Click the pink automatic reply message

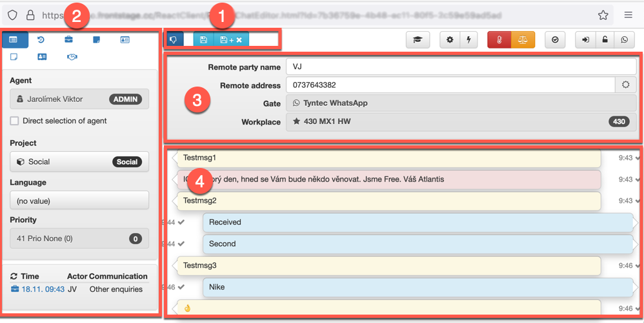coord(388,179)
